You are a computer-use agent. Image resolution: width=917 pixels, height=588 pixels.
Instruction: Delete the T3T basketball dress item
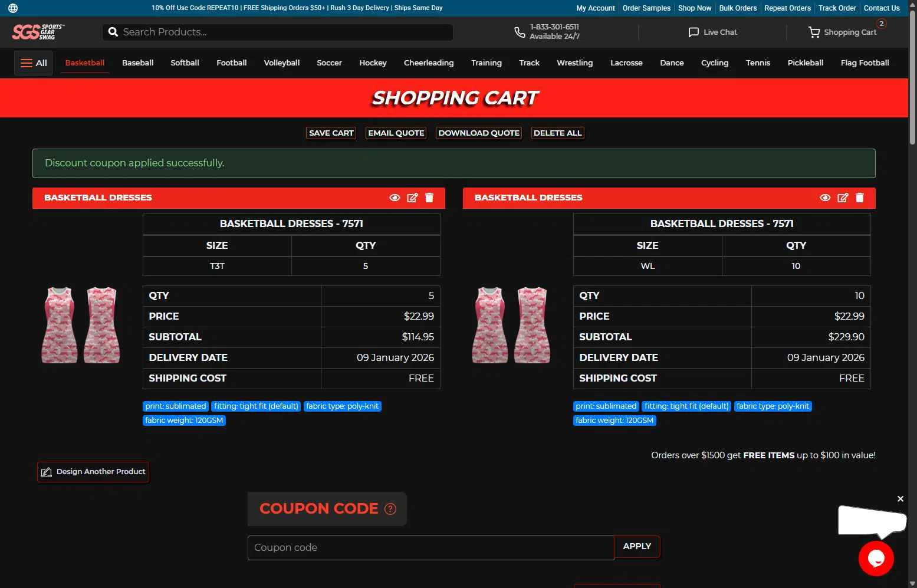429,198
